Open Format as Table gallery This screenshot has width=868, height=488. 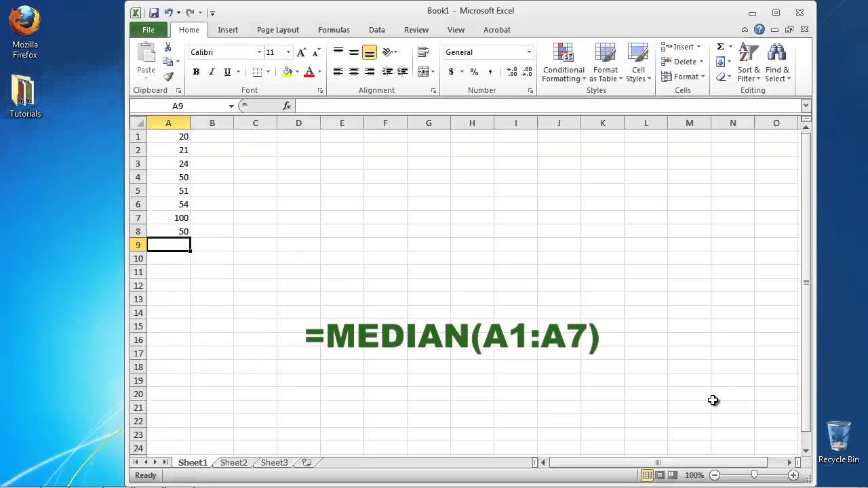605,62
